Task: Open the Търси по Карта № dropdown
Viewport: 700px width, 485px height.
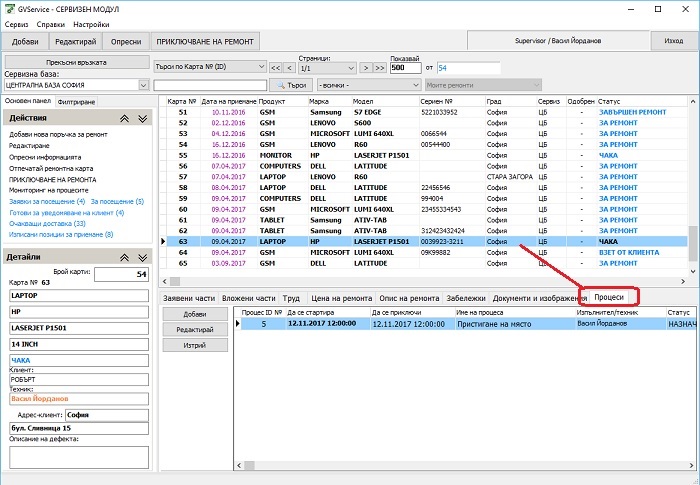Action: tap(210, 67)
